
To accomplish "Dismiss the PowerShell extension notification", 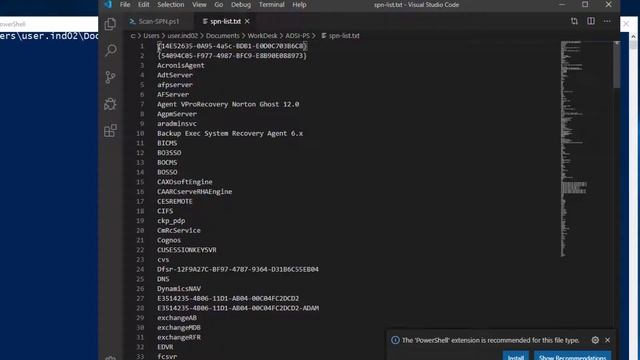I will 607,340.
